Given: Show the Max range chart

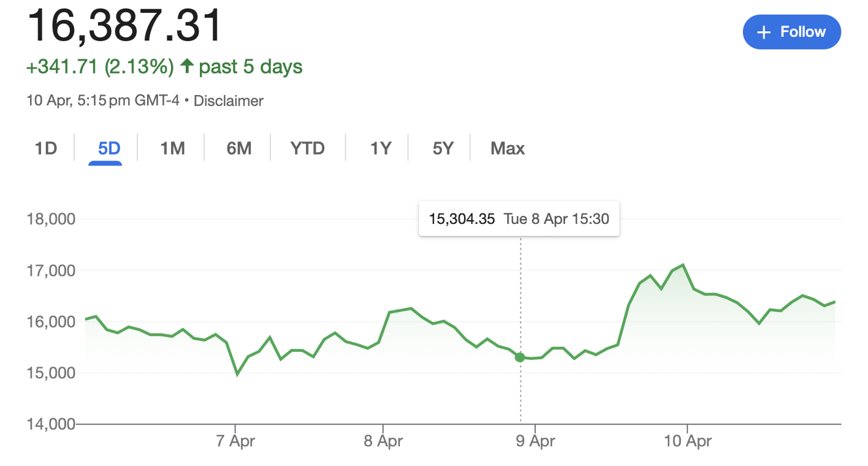Looking at the screenshot, I should 508,148.
